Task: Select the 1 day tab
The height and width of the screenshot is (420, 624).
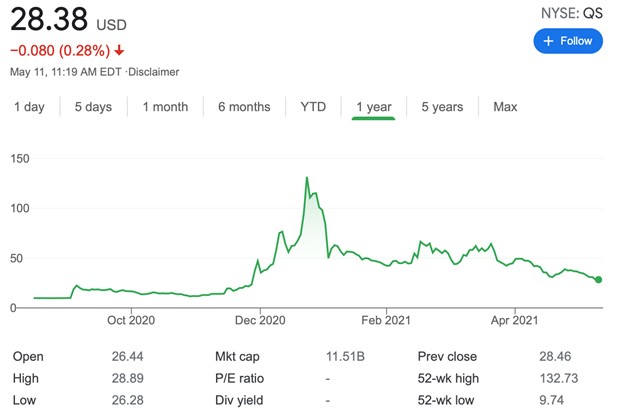Action: pos(29,107)
